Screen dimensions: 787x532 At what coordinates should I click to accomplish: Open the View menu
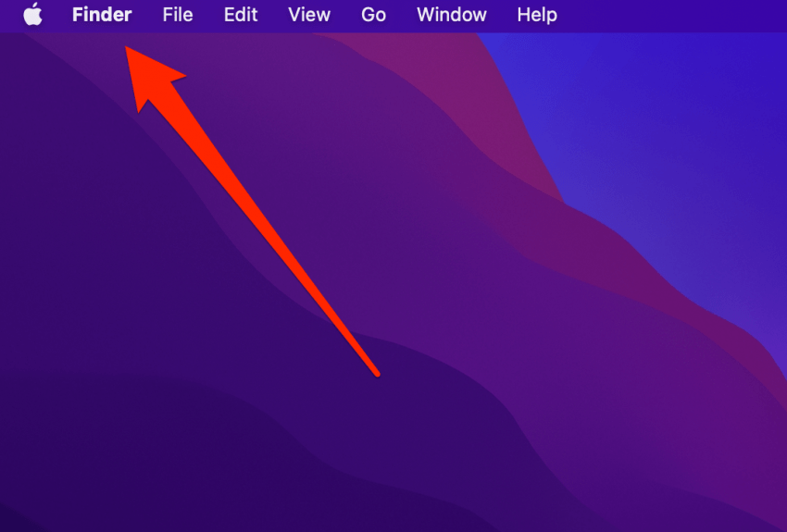309,15
